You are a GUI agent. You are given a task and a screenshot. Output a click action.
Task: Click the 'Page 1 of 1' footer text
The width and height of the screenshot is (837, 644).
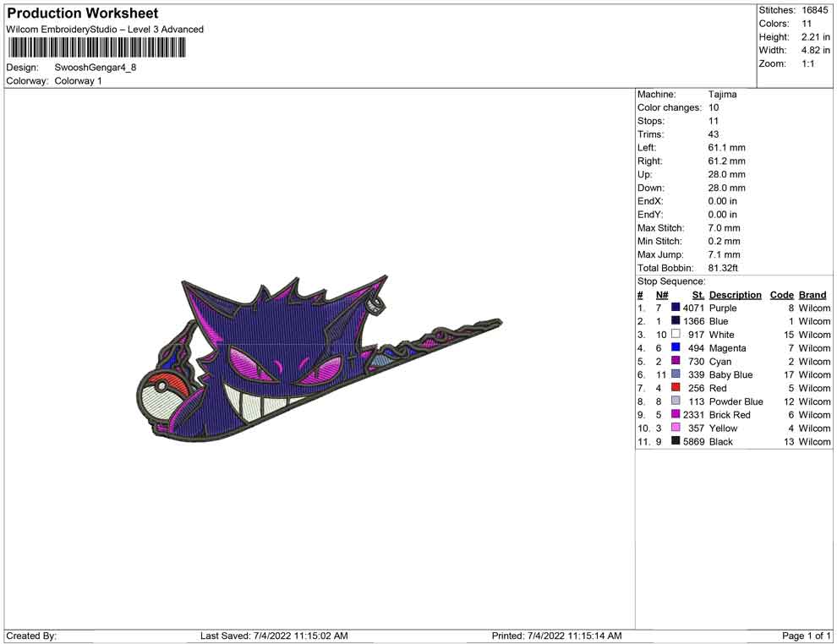(x=806, y=636)
